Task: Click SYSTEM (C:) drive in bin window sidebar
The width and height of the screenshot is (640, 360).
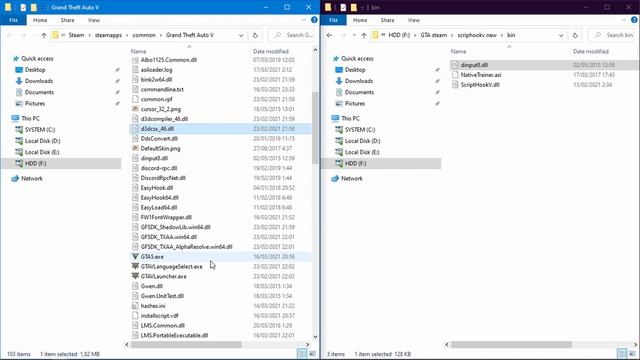Action: 360,130
